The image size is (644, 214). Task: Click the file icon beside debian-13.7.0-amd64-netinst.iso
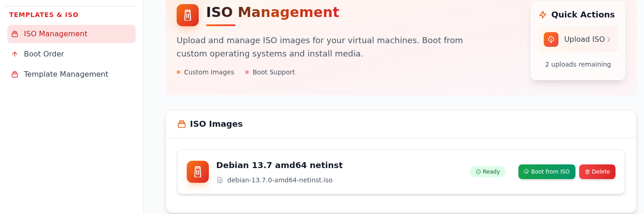click(x=220, y=180)
